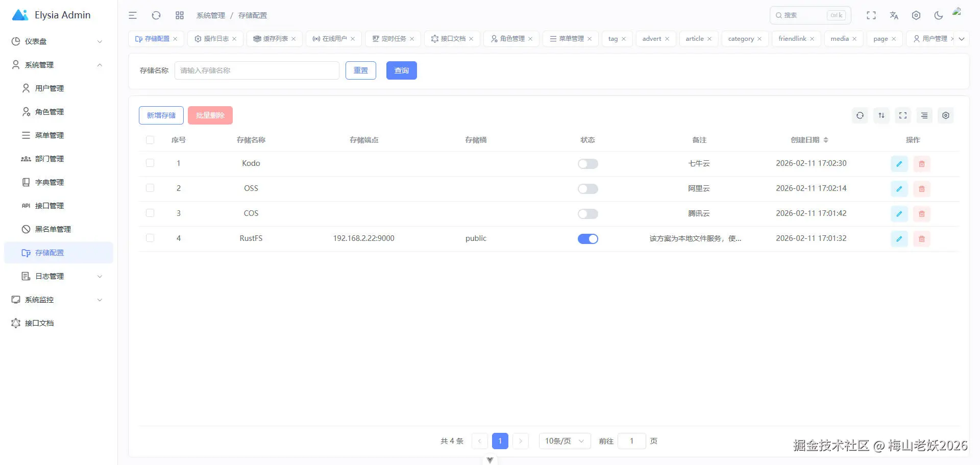The width and height of the screenshot is (980, 465).
Task: Open the grid layout icon in header
Action: (x=180, y=15)
